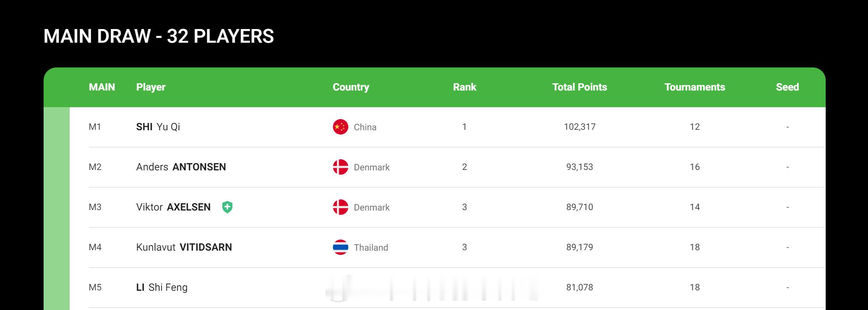Click the M1 entry in first row
868x310 pixels.
click(95, 127)
